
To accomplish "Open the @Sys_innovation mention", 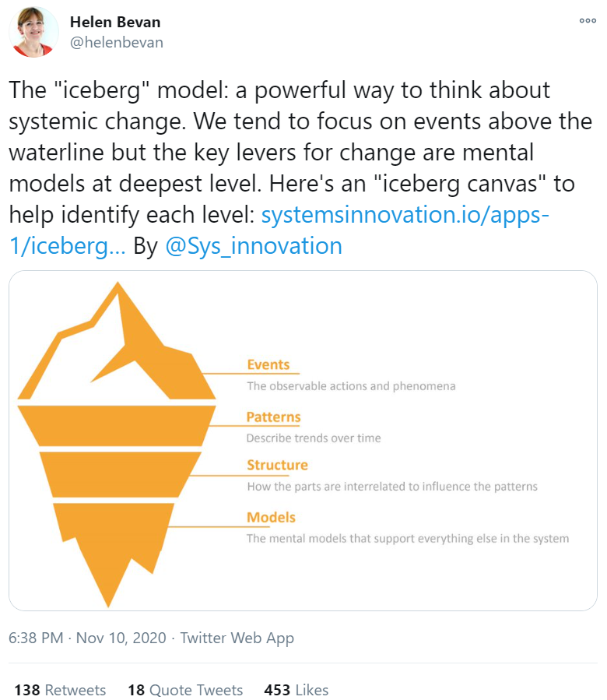I will (254, 246).
